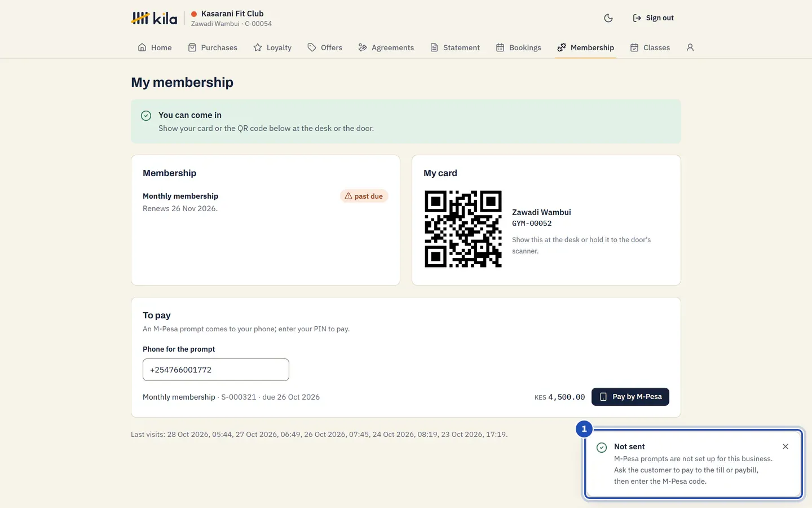Click the star icon next to Loyalty
Image resolution: width=812 pixels, height=508 pixels.
click(258, 47)
